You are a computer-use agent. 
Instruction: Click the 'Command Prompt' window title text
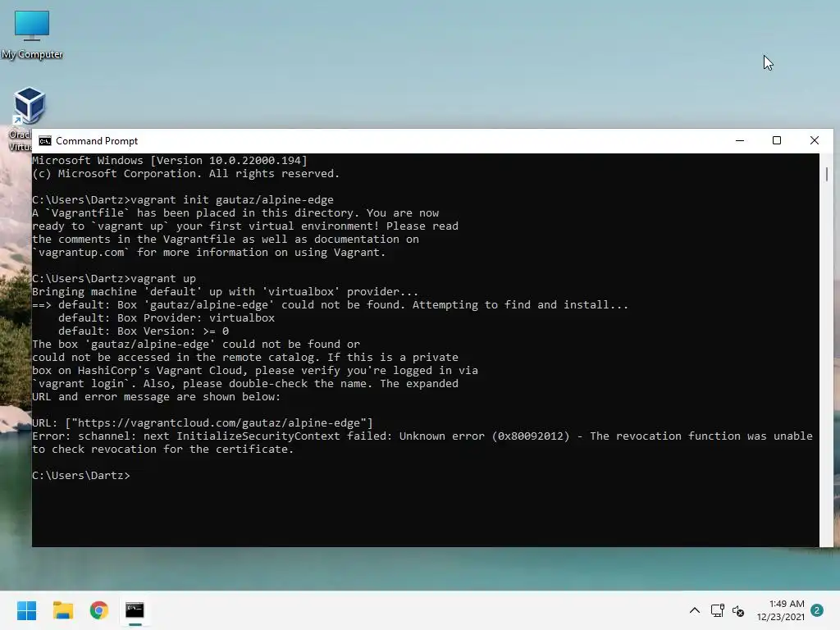pos(97,141)
